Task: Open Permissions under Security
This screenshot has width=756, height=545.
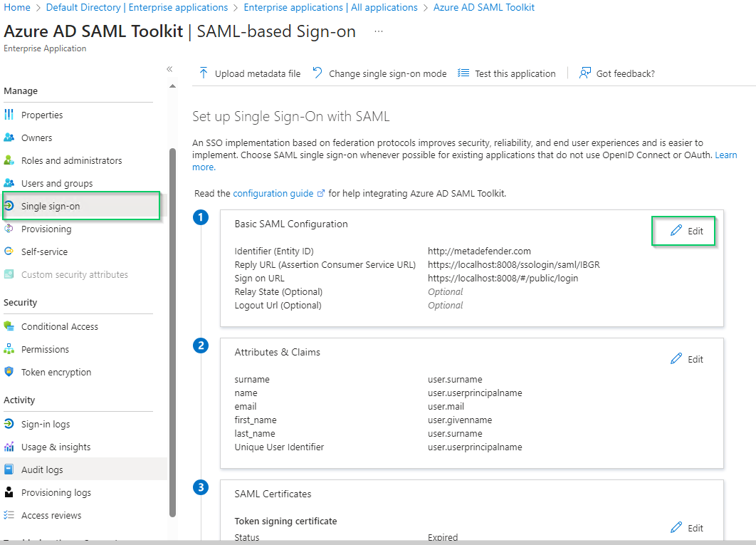Action: click(x=45, y=349)
